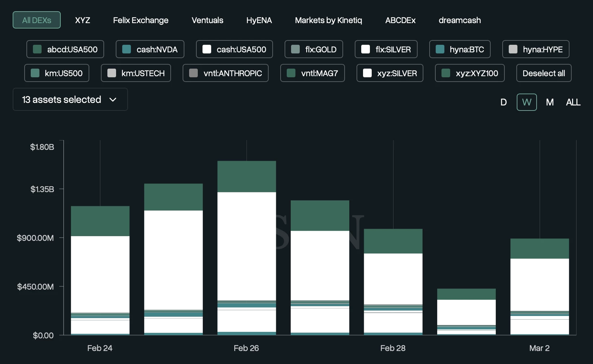Select the HyENA DEX tab
593x364 pixels.
(x=259, y=20)
